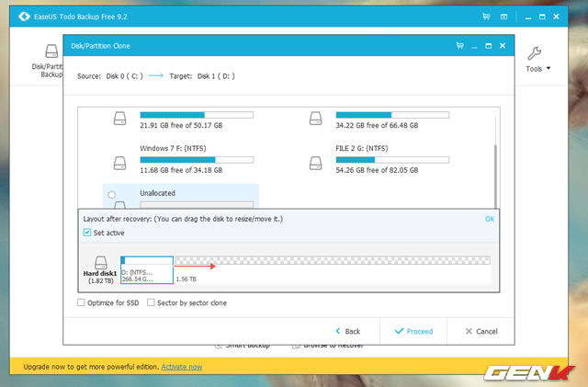
Task: Maximize the Disk/Partition Clone dialog
Action: pos(488,46)
